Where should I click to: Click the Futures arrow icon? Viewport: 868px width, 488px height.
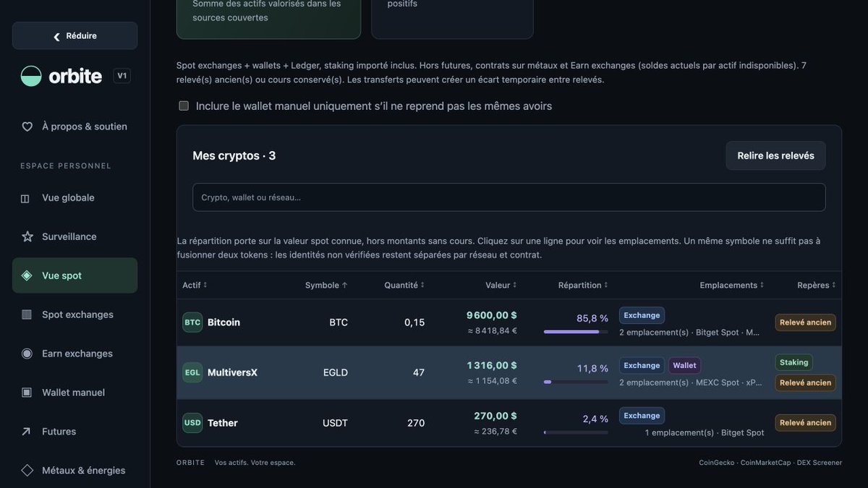[27, 432]
